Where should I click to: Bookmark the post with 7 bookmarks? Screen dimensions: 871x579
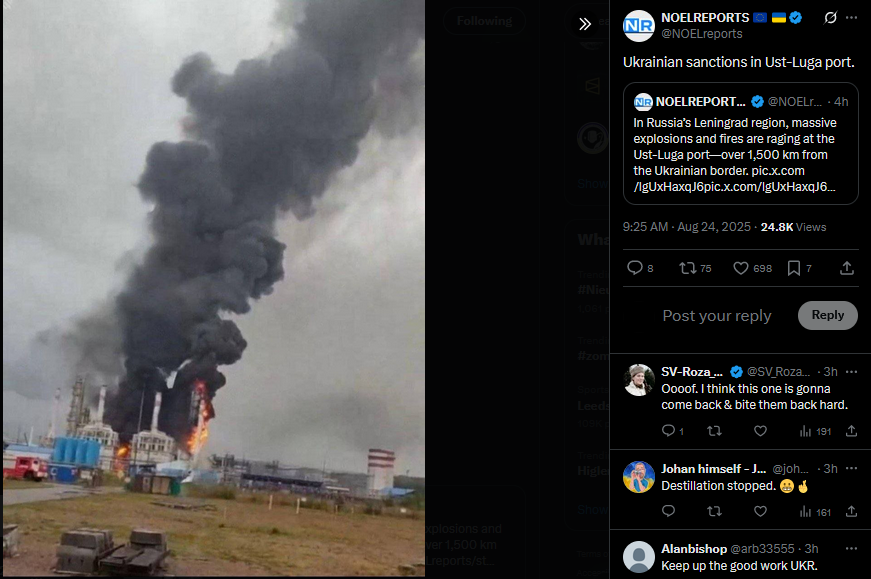click(x=799, y=268)
